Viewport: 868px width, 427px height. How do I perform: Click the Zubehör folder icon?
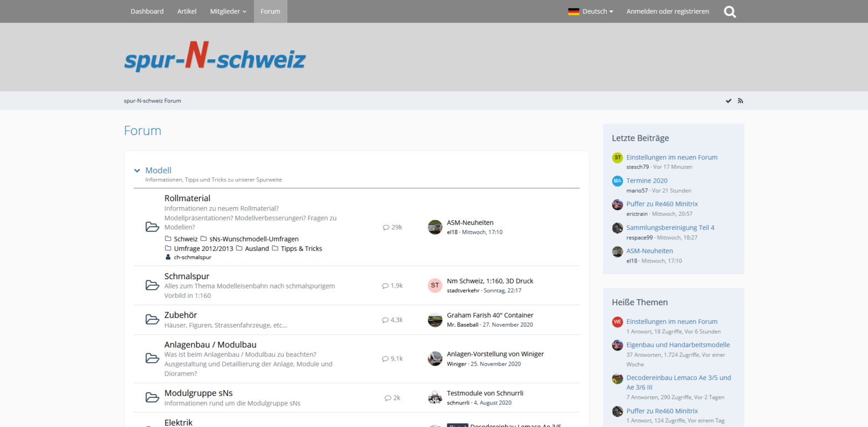click(x=152, y=320)
